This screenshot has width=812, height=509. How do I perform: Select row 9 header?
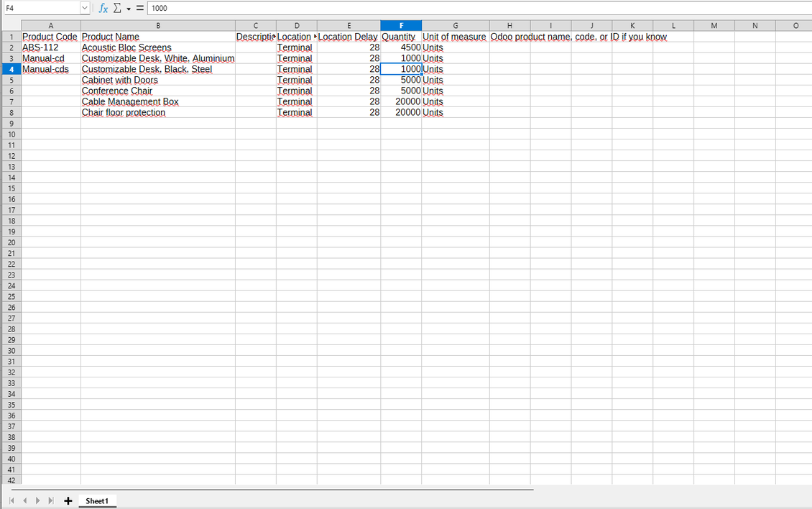tap(11, 124)
